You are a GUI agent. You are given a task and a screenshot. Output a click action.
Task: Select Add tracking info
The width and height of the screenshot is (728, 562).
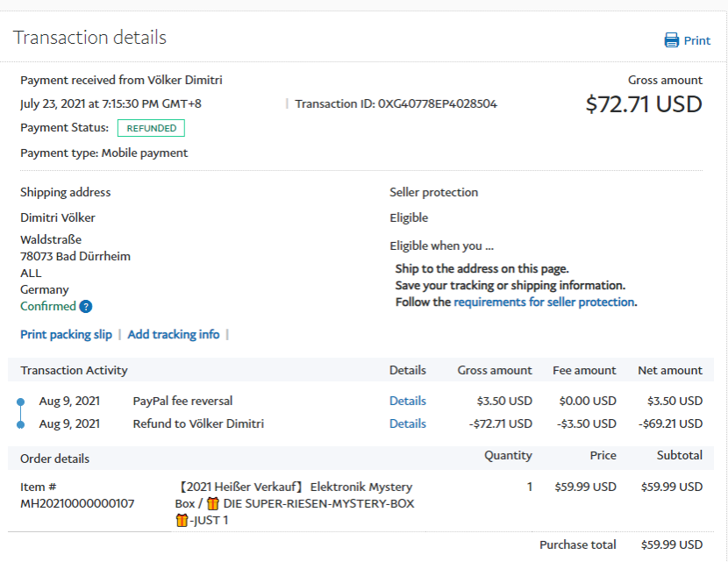tap(174, 334)
